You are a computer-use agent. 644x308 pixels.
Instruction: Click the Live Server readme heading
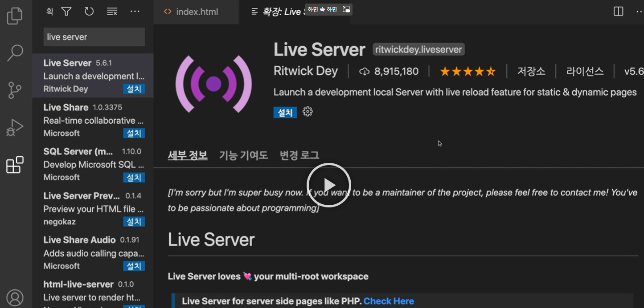tap(211, 240)
